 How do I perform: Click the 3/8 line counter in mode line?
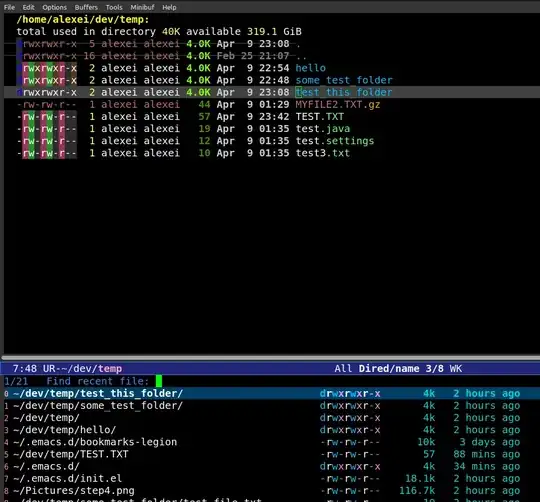pos(434,369)
